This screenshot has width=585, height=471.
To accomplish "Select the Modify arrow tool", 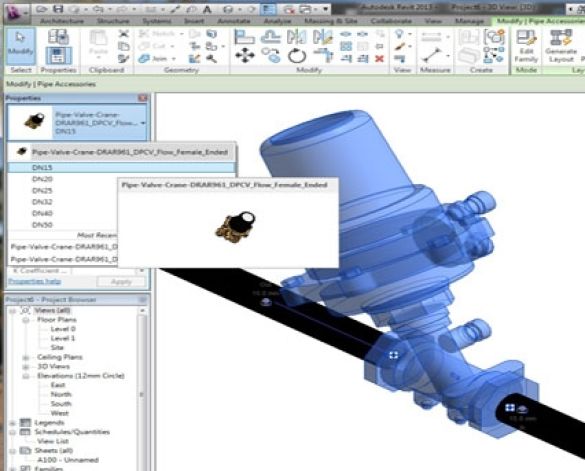I will [21, 46].
